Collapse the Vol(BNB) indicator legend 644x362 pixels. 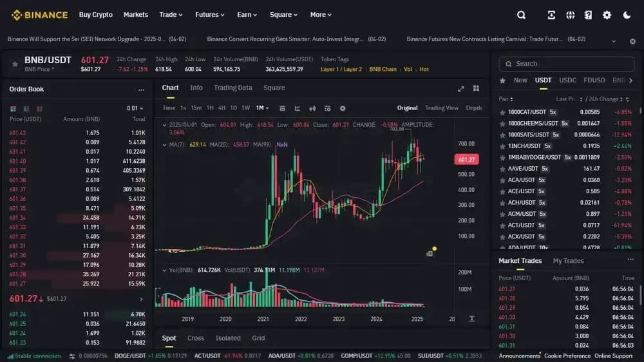tap(164, 271)
